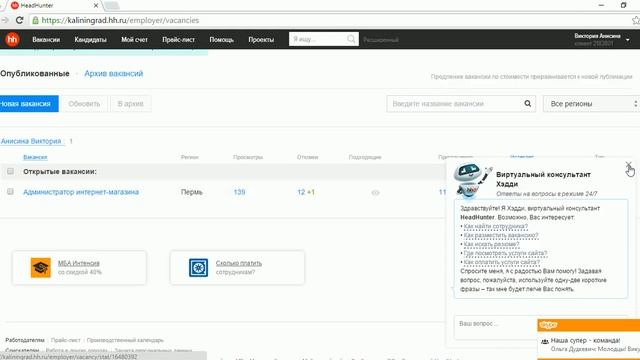Click 'Как разместить вакансию?' suggestion
Screen dimensions: 640x360
(501, 235)
